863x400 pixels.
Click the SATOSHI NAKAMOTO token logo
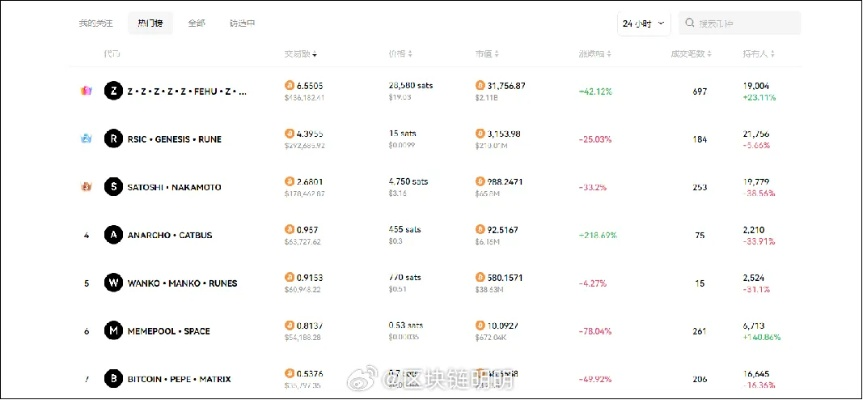(x=113, y=187)
